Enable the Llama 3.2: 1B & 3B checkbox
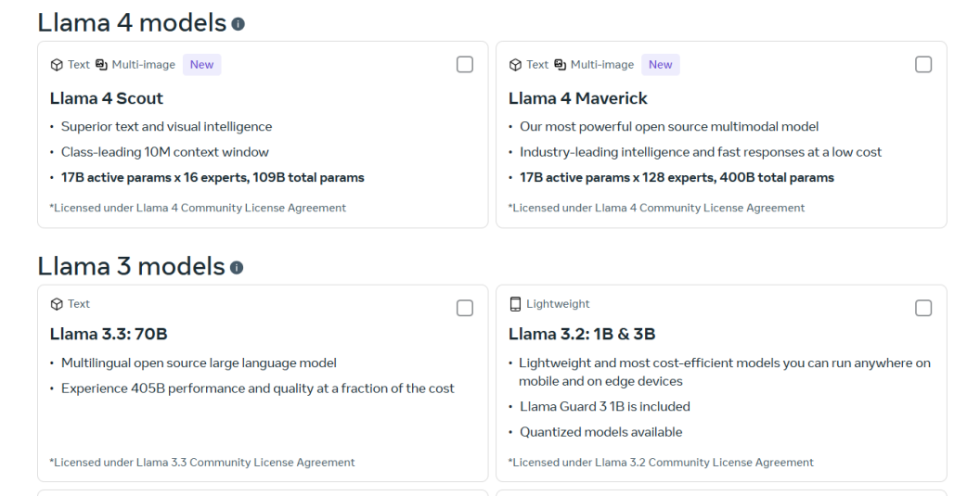 (x=923, y=308)
